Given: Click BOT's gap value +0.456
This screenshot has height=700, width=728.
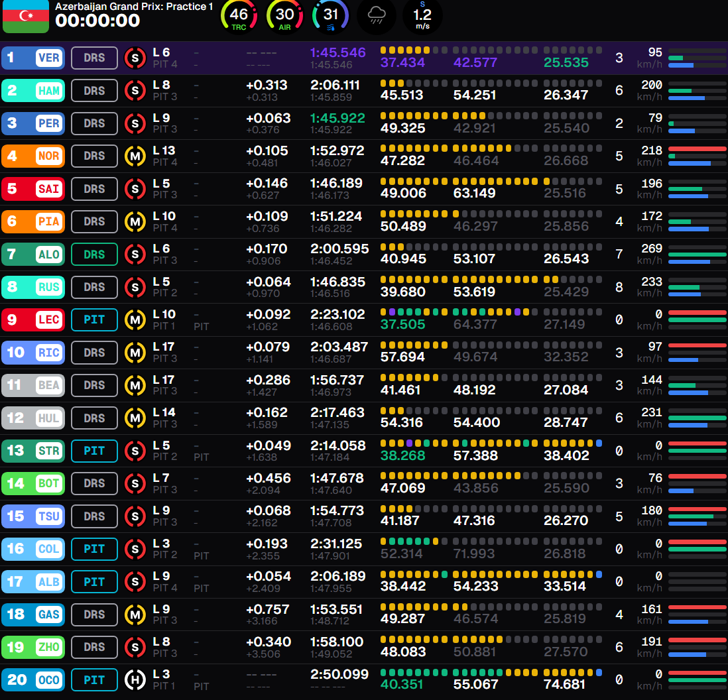Looking at the screenshot, I should point(268,478).
